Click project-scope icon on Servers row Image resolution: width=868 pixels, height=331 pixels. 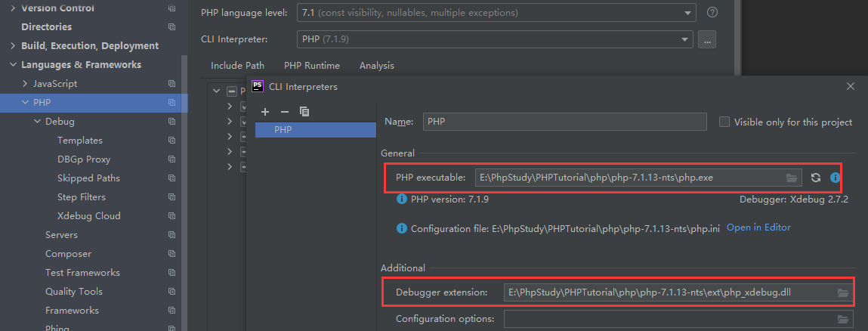pyautogui.click(x=172, y=235)
